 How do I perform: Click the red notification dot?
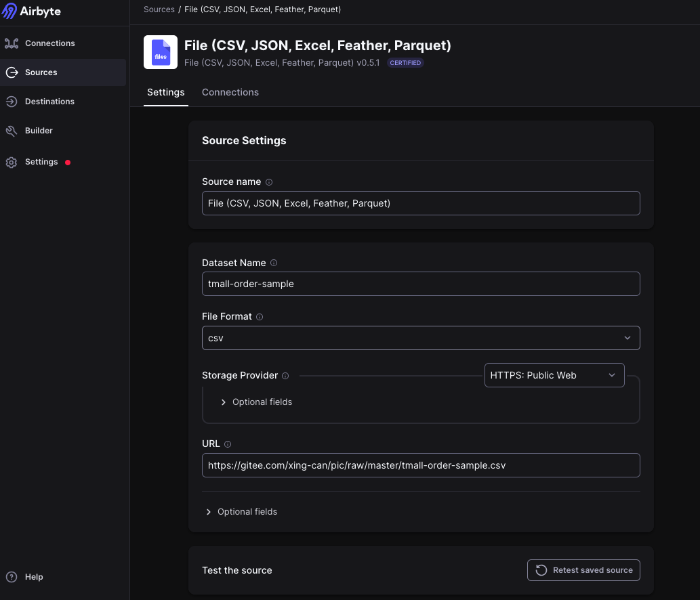pyautogui.click(x=68, y=163)
